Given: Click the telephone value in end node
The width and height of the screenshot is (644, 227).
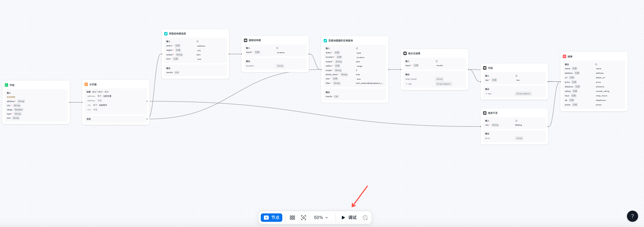Looking at the screenshot, I should click(x=601, y=100).
